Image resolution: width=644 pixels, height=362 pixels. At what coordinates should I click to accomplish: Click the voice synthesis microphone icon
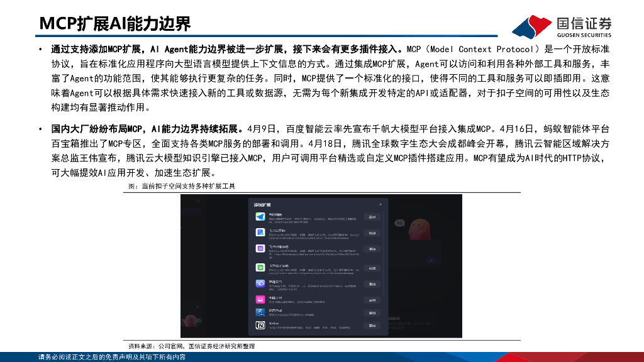260,312
